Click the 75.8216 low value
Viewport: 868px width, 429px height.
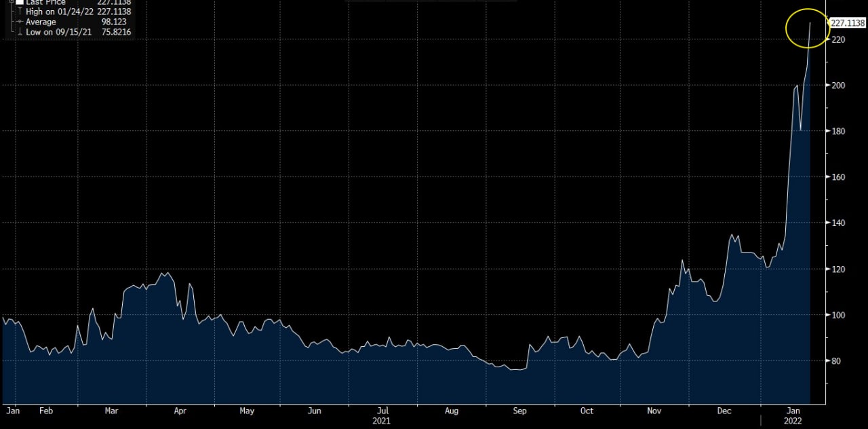(x=116, y=32)
